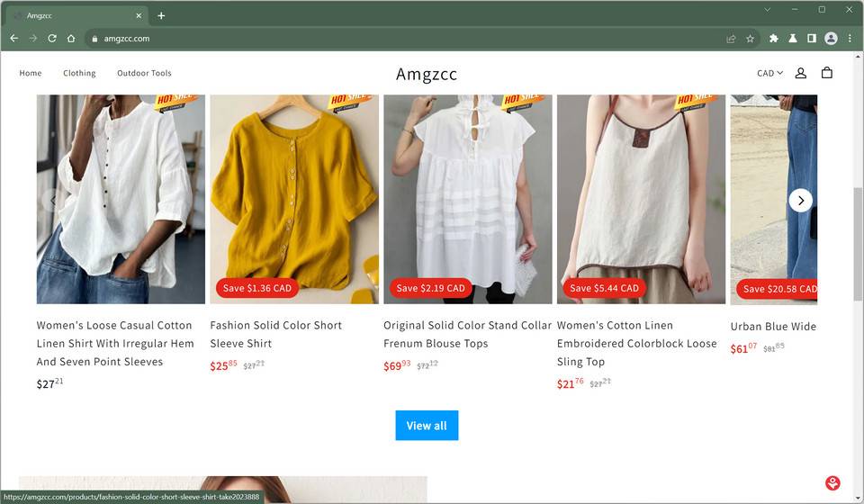Image resolution: width=864 pixels, height=504 pixels.
Task: Open the Chrome three-dot menu
Action: tap(850, 39)
